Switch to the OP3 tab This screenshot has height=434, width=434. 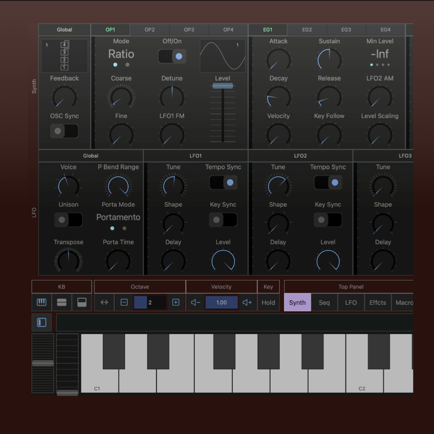pyautogui.click(x=189, y=30)
